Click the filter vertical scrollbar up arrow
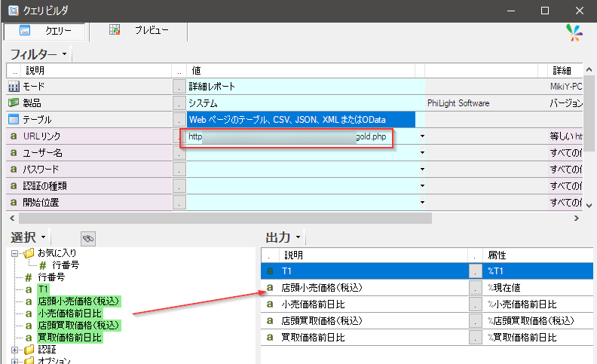Viewport: 597px width, 364px height. [x=589, y=69]
